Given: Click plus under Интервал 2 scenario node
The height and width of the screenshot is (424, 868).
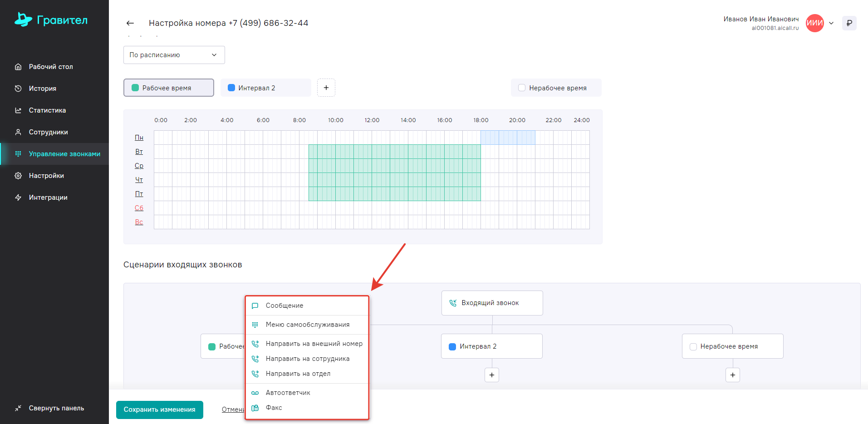Looking at the screenshot, I should 492,375.
